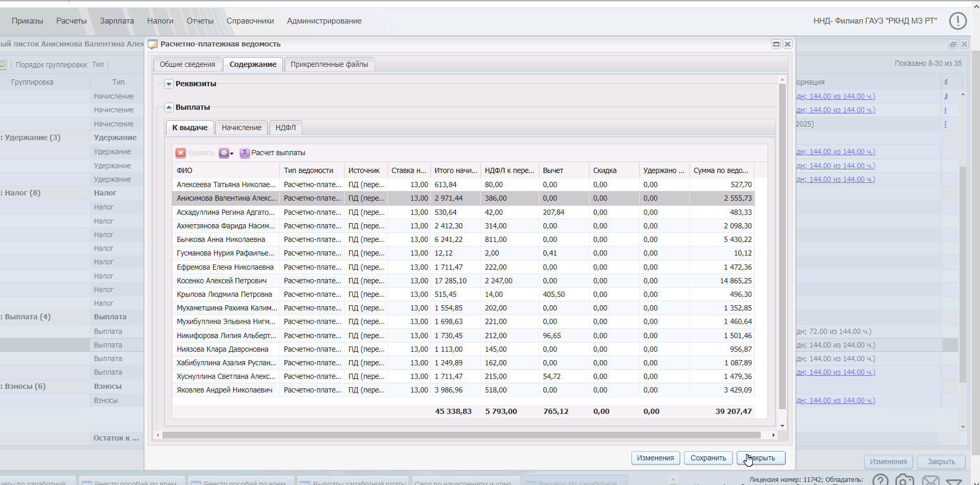Open the Справочники menu
This screenshot has height=485, width=980.
click(250, 21)
